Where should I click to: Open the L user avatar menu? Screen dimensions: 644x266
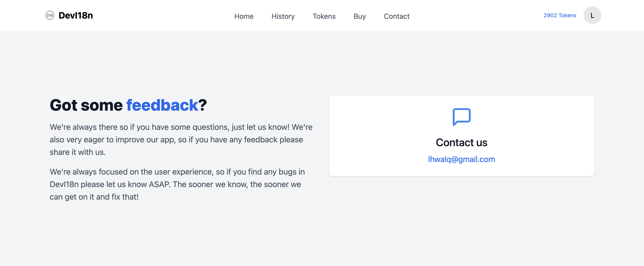click(592, 15)
